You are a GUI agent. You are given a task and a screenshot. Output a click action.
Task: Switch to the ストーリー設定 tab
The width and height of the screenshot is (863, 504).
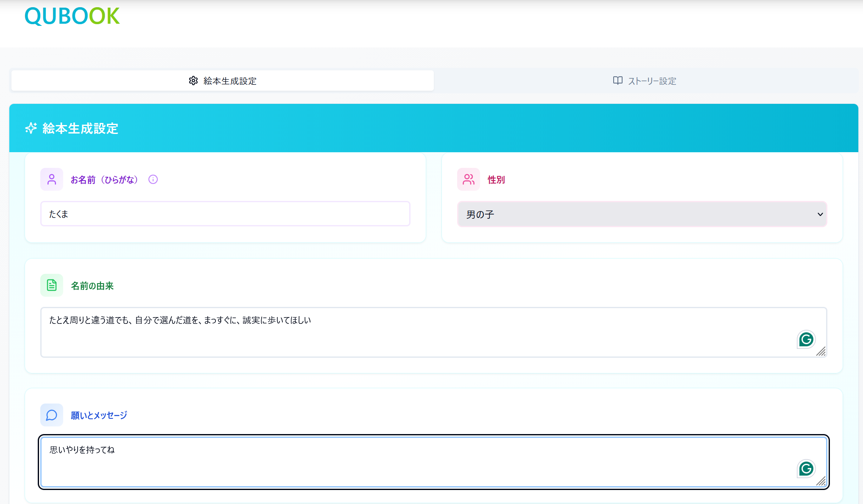645,81
